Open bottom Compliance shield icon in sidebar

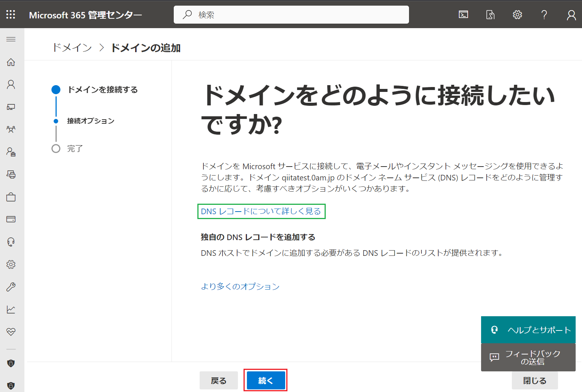pos(11,386)
